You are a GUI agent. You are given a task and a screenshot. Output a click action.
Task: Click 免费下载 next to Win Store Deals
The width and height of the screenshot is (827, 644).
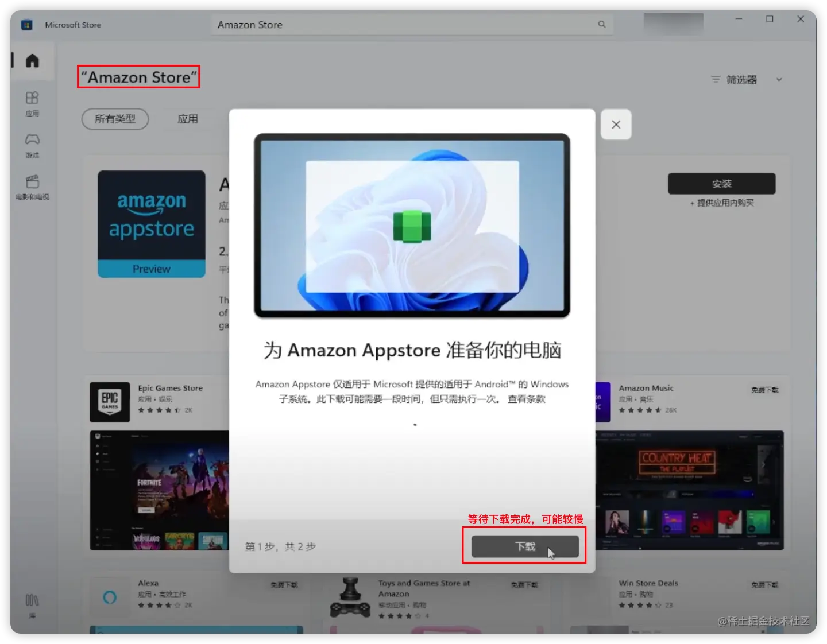pyautogui.click(x=765, y=585)
